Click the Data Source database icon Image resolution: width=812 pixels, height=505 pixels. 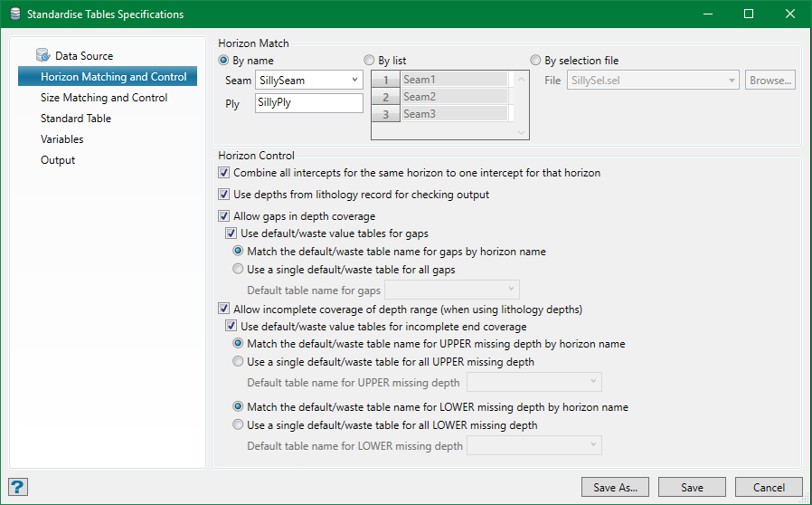click(x=42, y=55)
